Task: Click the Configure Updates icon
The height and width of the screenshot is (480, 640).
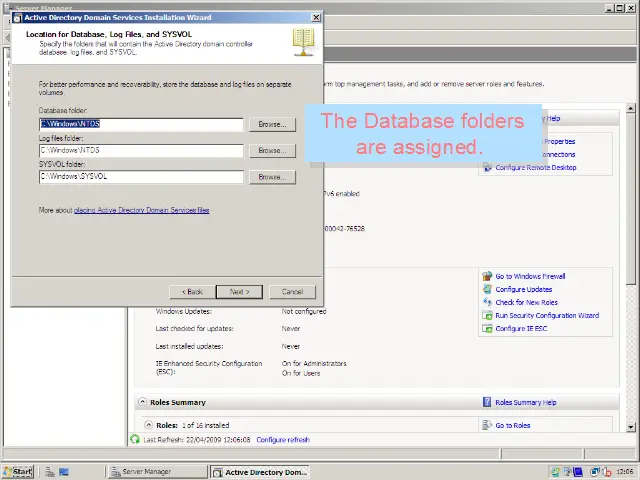Action: [487, 289]
